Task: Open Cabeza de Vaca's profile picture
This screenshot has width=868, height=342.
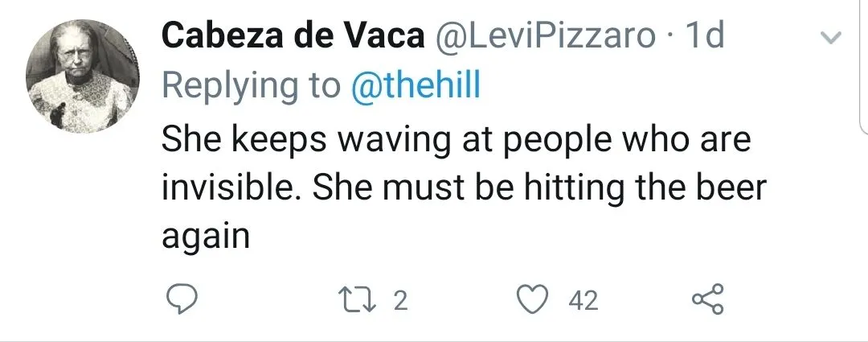Action: pyautogui.click(x=79, y=77)
